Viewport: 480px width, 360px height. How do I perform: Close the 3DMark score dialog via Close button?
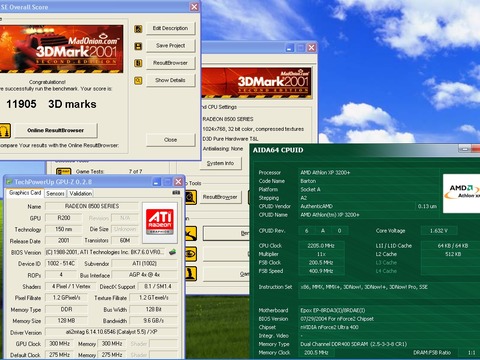point(170,140)
